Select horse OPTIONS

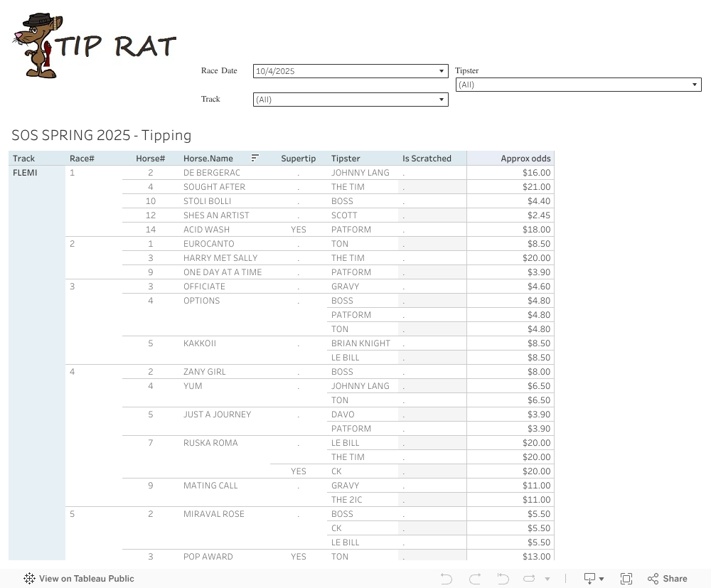(x=201, y=301)
